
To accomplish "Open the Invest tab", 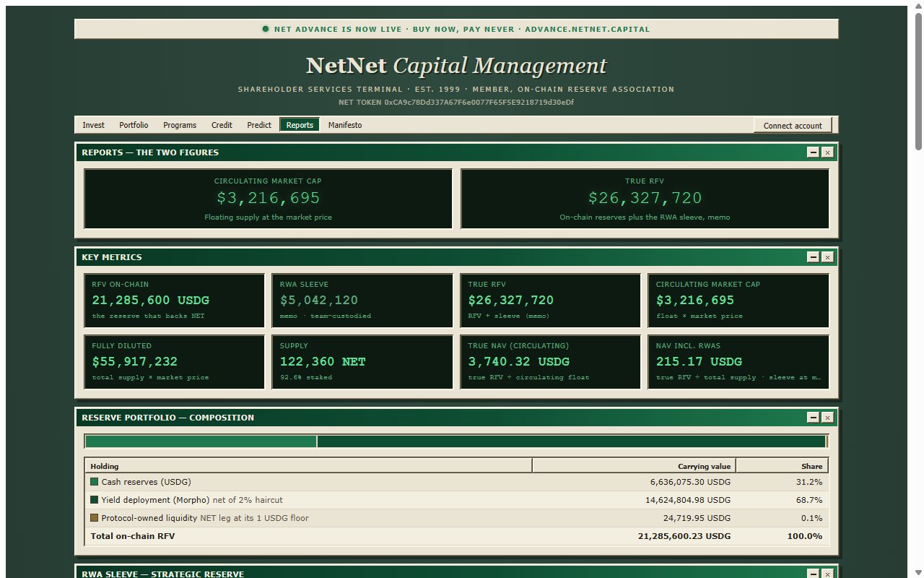I will [93, 125].
